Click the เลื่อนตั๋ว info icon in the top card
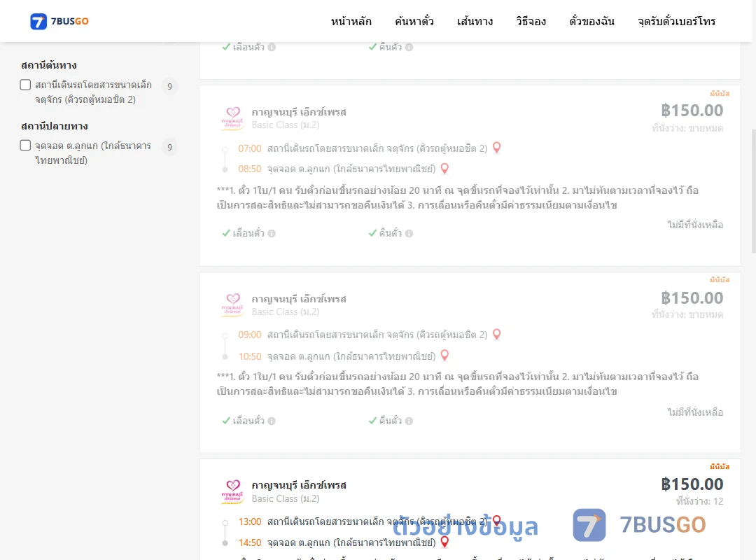756x560 pixels. [x=272, y=48]
